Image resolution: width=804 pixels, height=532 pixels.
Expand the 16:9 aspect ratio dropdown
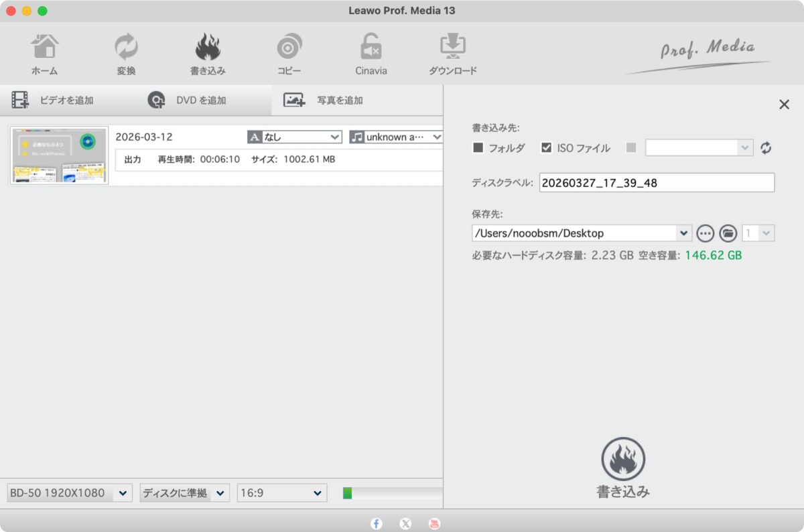click(281, 492)
